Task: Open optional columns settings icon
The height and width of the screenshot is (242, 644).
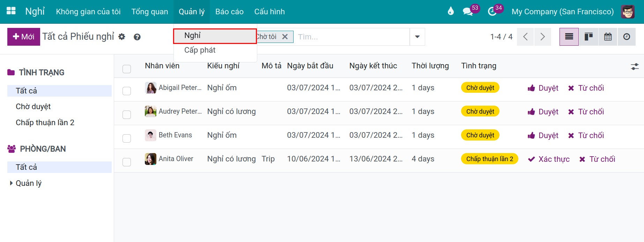Action: pyautogui.click(x=635, y=66)
